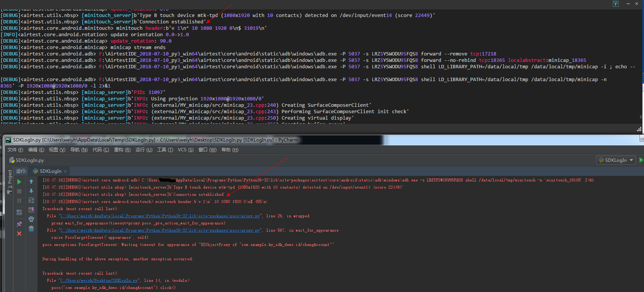The height and width of the screenshot is (292, 644).
Task: Click 'minicap stream ends' log line
Action: (x=138, y=48)
